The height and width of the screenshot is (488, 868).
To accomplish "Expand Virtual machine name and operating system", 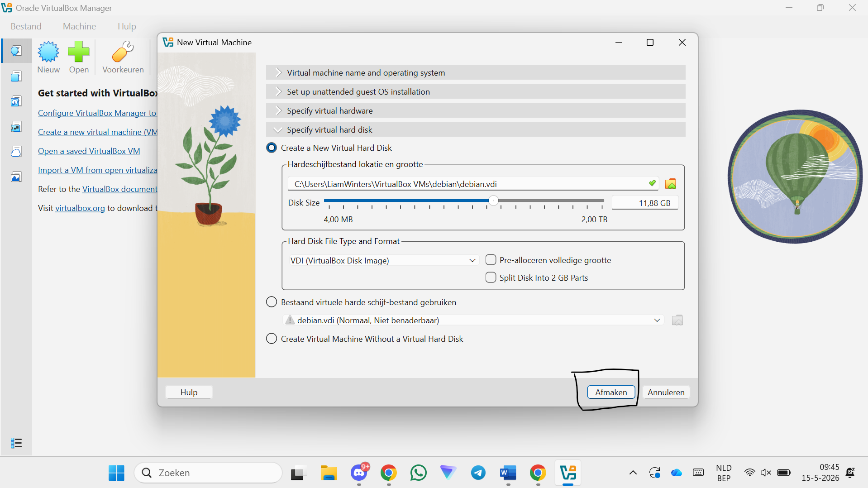I will (476, 72).
